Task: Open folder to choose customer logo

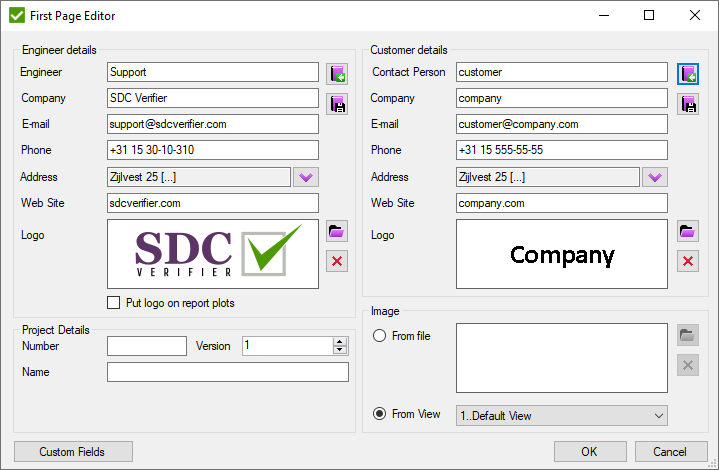Action: (x=687, y=232)
